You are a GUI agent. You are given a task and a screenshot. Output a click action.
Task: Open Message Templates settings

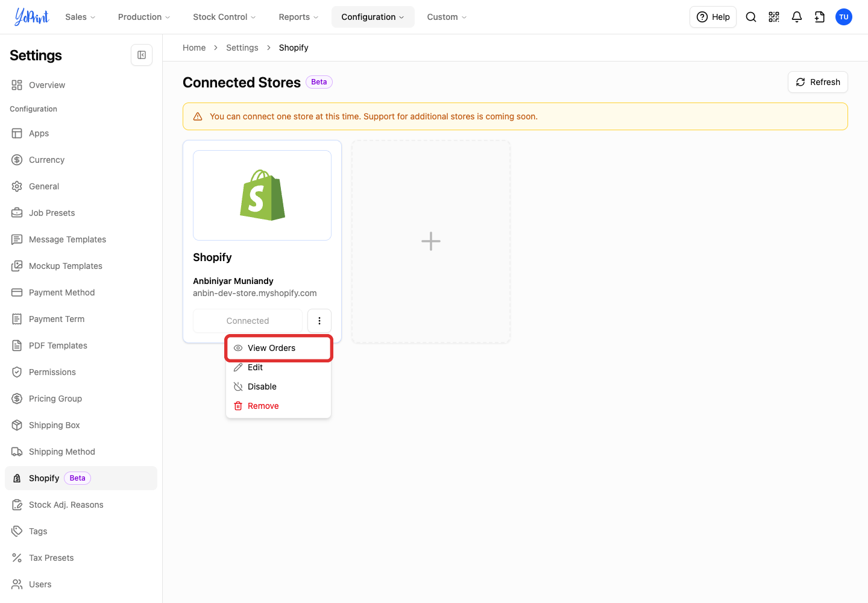point(81,239)
